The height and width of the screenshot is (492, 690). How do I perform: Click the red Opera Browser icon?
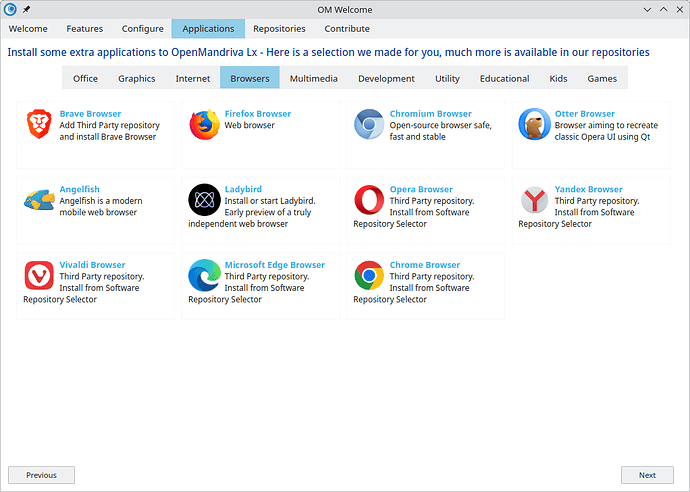(369, 200)
